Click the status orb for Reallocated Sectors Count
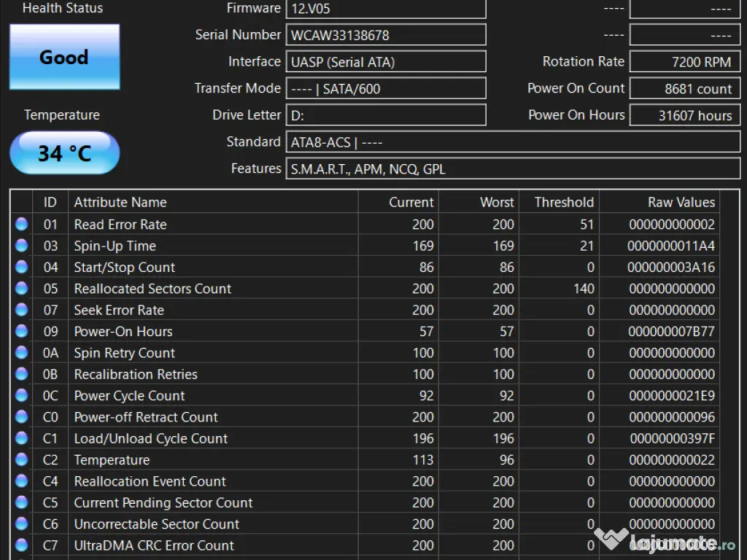Screen dimensions: 747x560 pyautogui.click(x=21, y=288)
